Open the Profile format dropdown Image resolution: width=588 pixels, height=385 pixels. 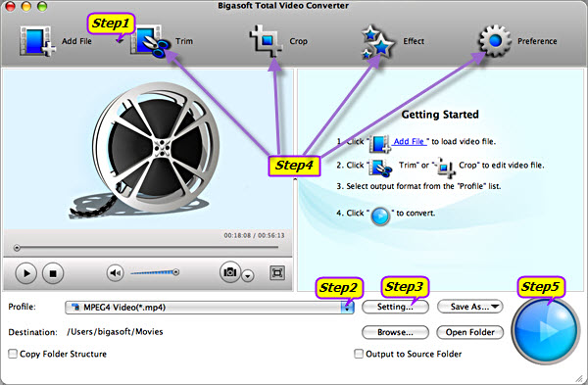[210, 308]
